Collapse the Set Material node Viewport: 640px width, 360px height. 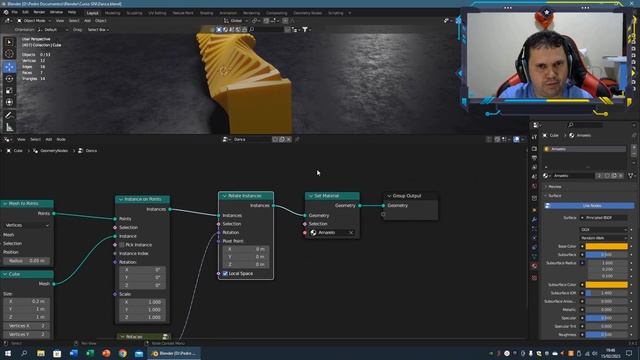click(311, 196)
